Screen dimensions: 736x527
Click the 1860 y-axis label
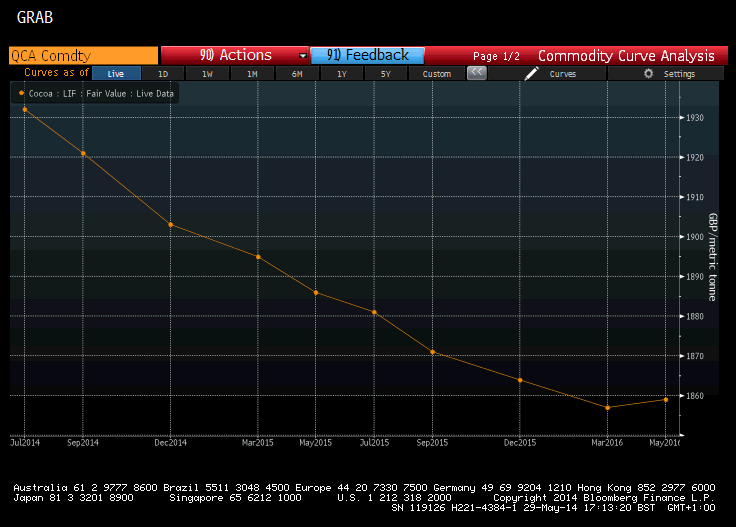(x=695, y=396)
